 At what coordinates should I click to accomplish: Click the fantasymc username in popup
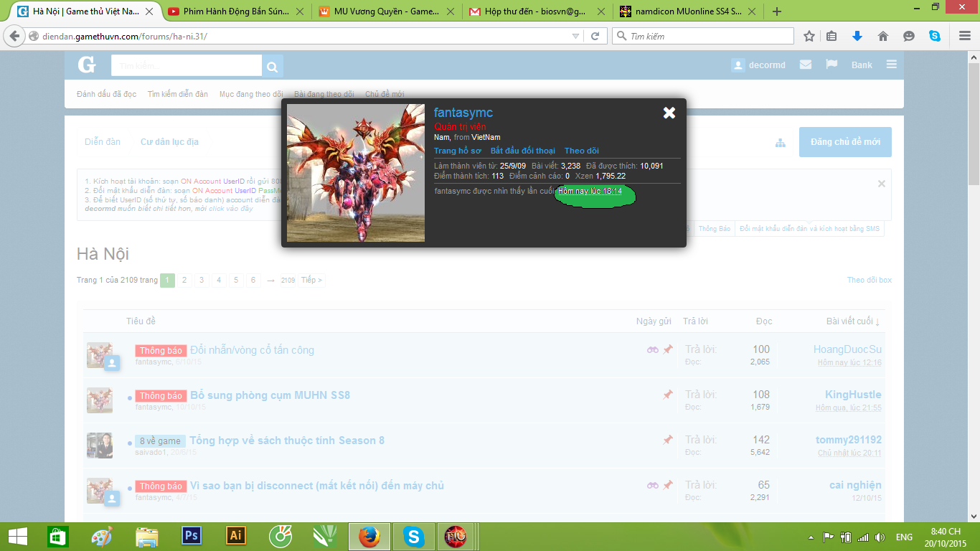(463, 113)
